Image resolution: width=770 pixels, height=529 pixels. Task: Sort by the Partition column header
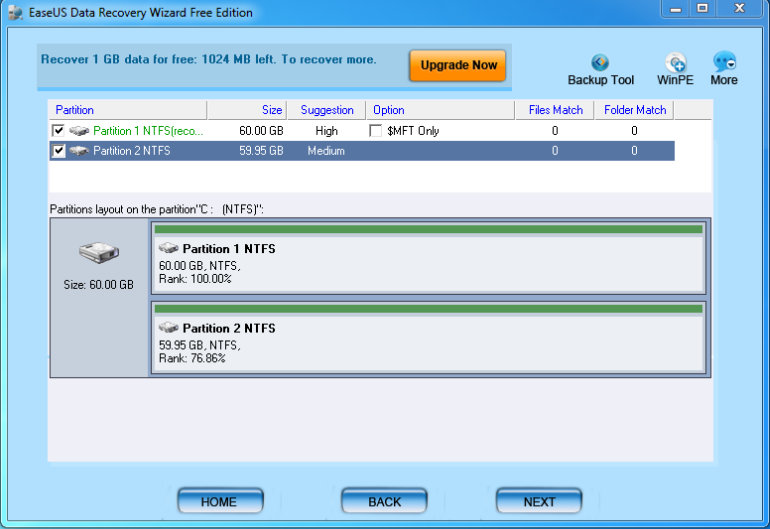(x=128, y=110)
